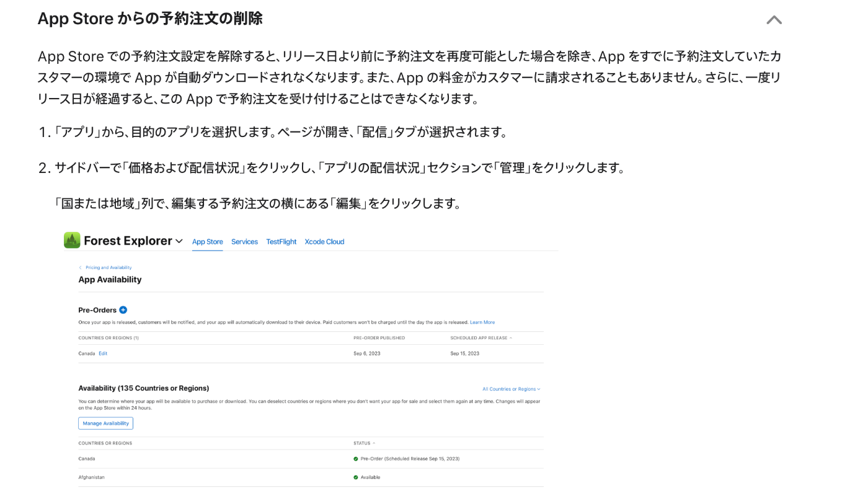Open the All Countries or Regions filter
The image size is (868, 488).
tap(511, 389)
